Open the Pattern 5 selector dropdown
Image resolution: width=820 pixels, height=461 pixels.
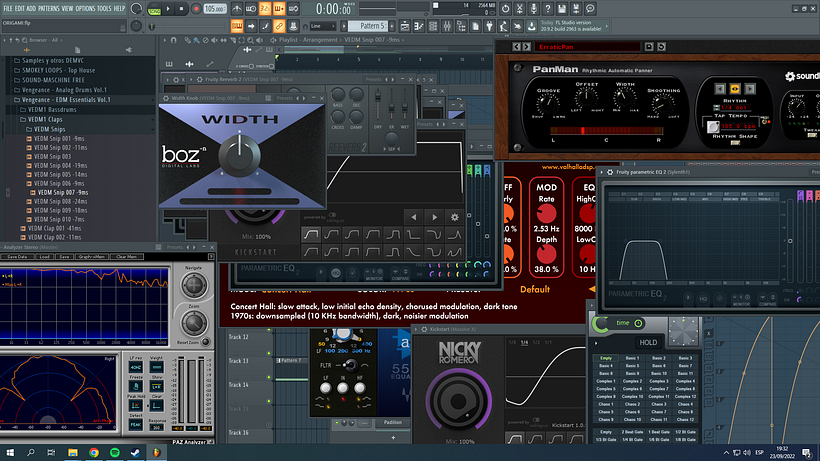point(374,25)
